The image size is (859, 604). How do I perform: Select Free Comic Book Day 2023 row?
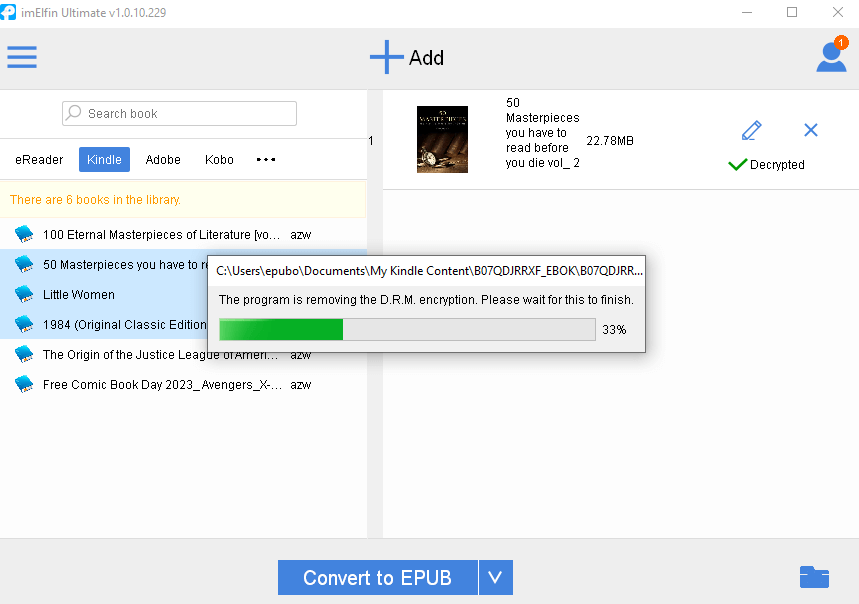click(184, 385)
